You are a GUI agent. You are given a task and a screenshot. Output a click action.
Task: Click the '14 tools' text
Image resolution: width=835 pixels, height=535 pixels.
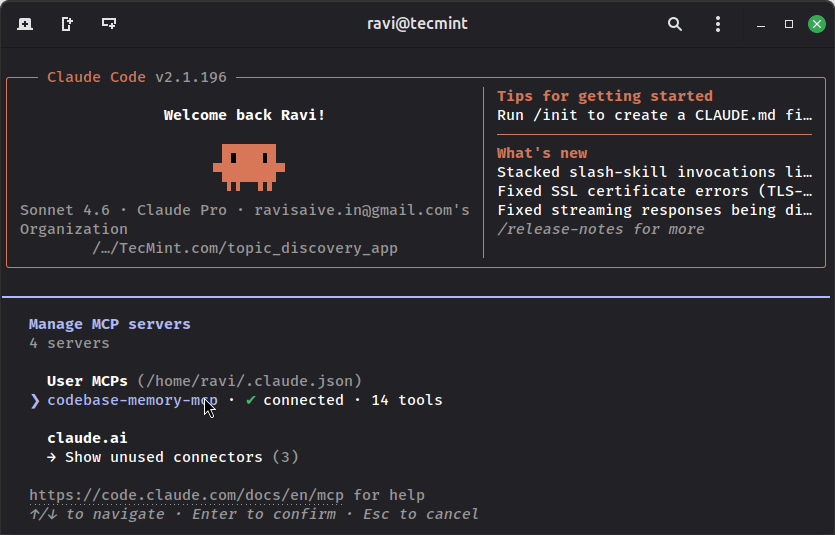pyautogui.click(x=407, y=400)
